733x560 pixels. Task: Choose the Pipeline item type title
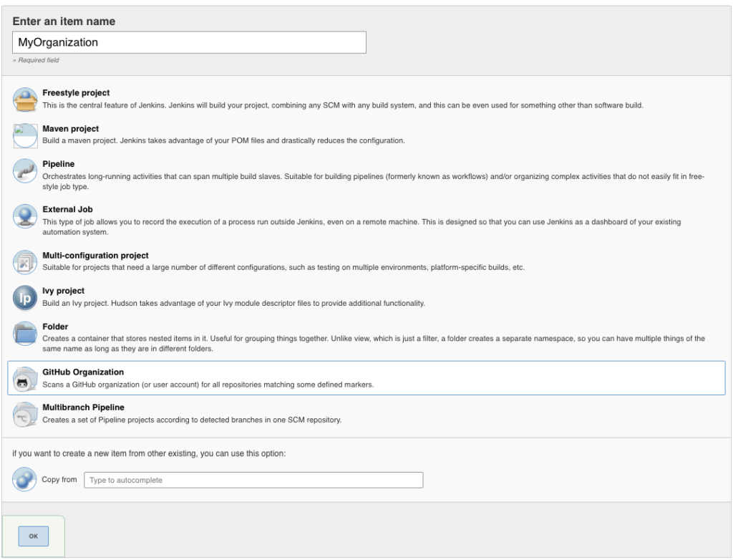pos(59,164)
